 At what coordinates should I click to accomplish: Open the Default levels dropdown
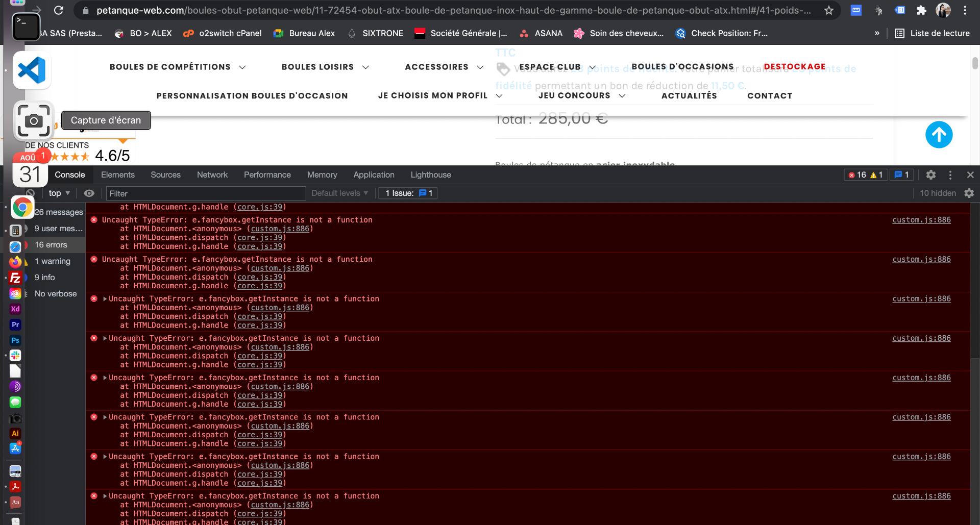point(339,193)
